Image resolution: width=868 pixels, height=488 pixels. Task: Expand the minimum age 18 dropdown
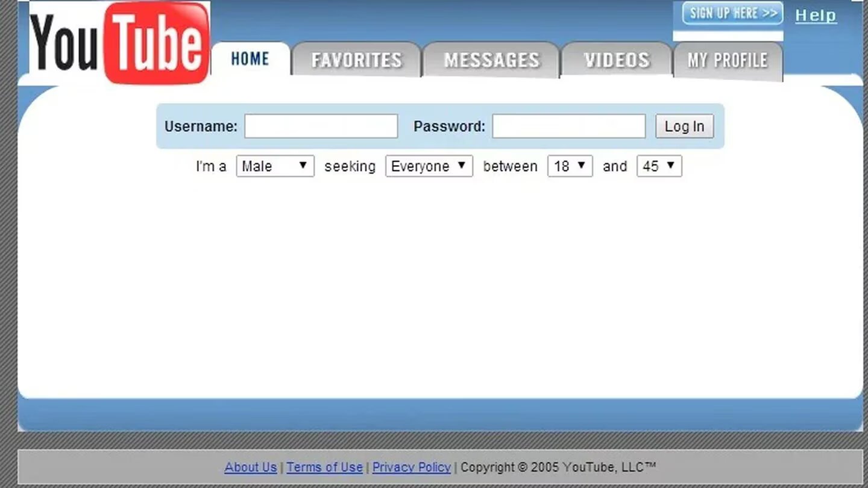(x=570, y=166)
